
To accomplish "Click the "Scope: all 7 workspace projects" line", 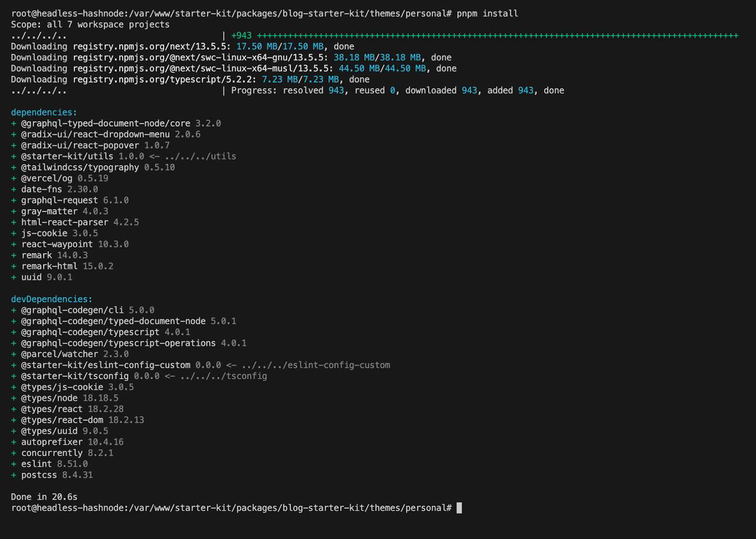I will pyautogui.click(x=90, y=25).
